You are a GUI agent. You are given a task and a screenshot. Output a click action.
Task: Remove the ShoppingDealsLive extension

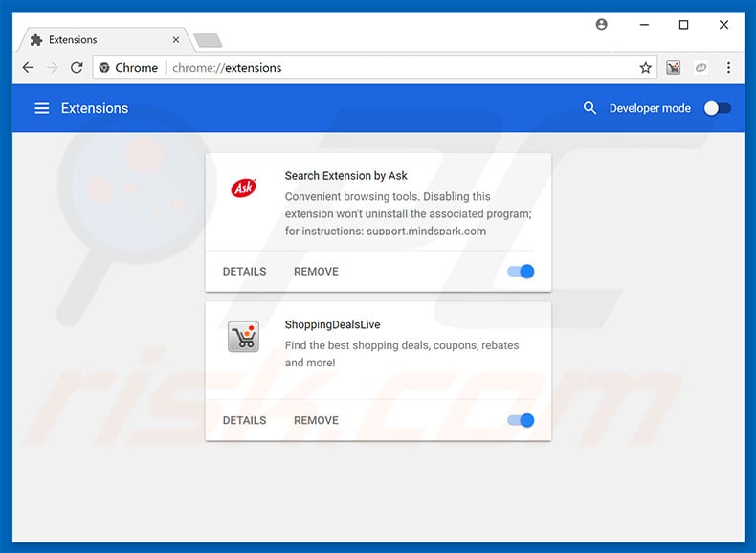[317, 420]
